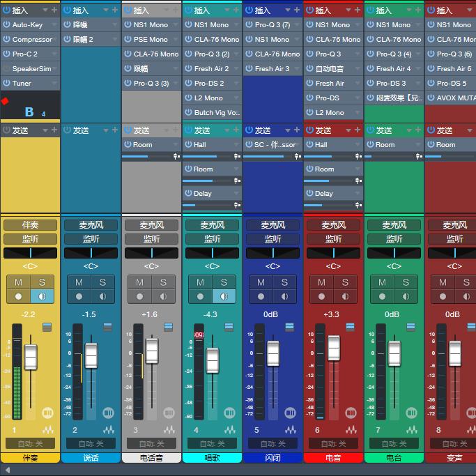This screenshot has width=476, height=476.
Task: Click the record arm dot on 电音 channel
Action: click(x=321, y=296)
